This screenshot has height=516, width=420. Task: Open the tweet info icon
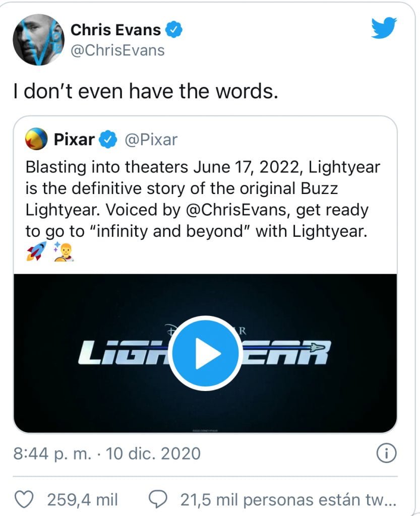point(385,454)
